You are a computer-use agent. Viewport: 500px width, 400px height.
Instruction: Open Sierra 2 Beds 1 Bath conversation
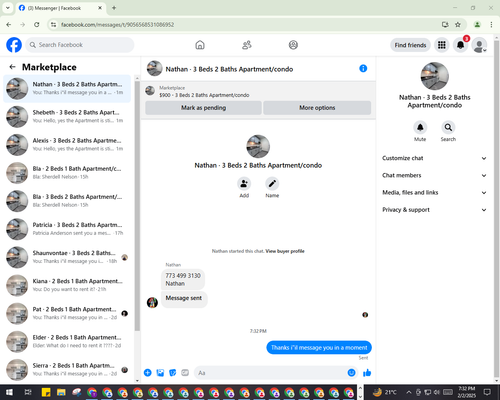(x=67, y=370)
